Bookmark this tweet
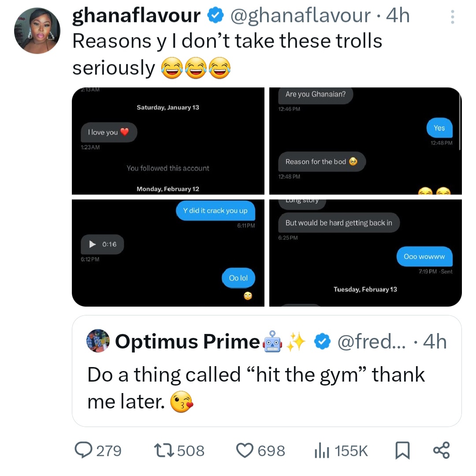 pos(402,450)
